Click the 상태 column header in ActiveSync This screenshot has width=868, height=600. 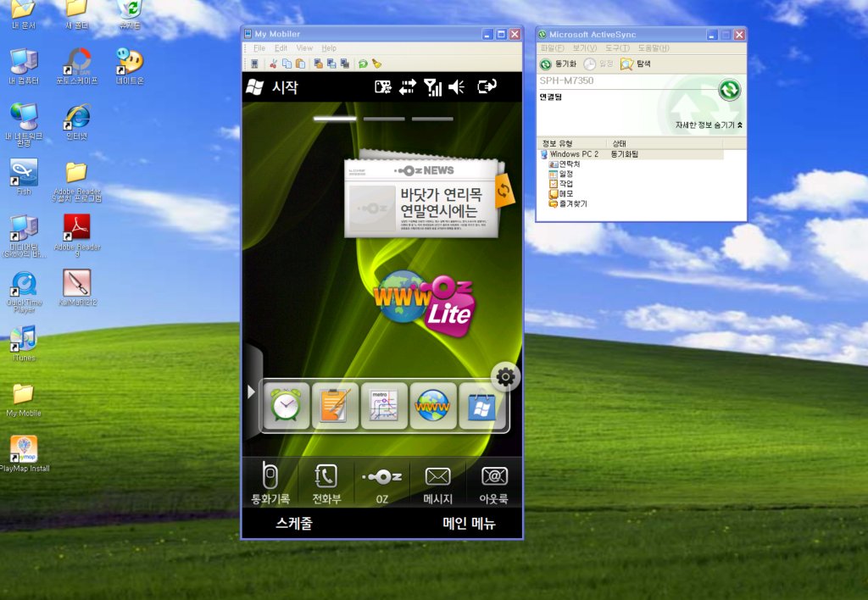665,143
